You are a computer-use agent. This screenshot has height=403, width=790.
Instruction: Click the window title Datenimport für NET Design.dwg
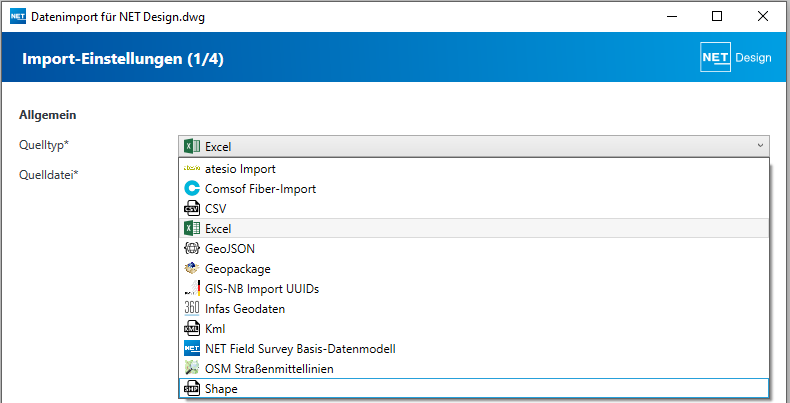click(x=118, y=17)
